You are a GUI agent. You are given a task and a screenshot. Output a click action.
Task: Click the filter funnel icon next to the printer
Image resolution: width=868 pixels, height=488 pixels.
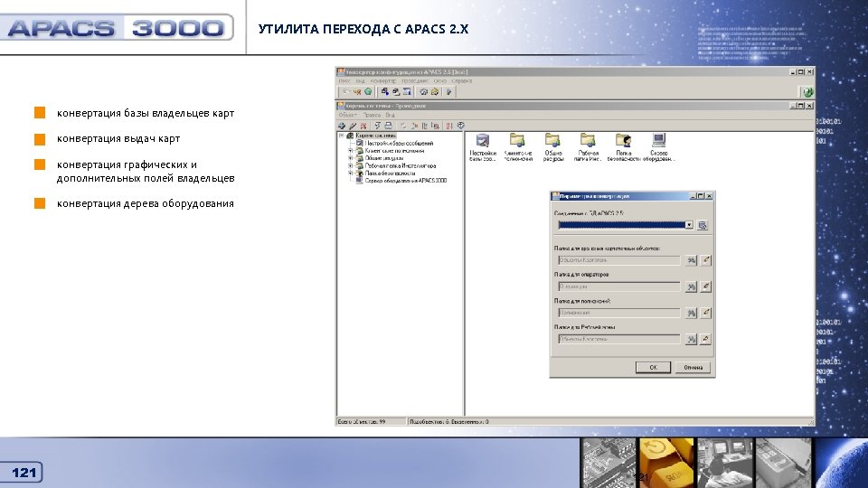click(x=377, y=126)
